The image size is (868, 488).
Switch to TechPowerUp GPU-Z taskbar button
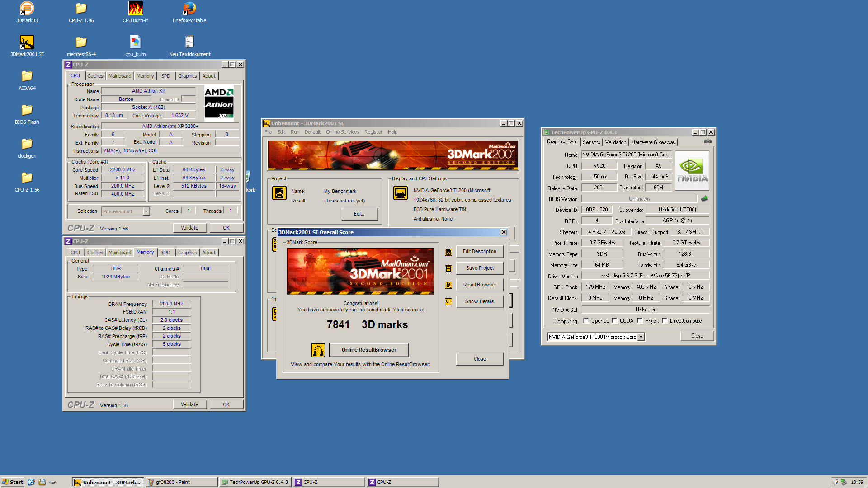coord(255,482)
